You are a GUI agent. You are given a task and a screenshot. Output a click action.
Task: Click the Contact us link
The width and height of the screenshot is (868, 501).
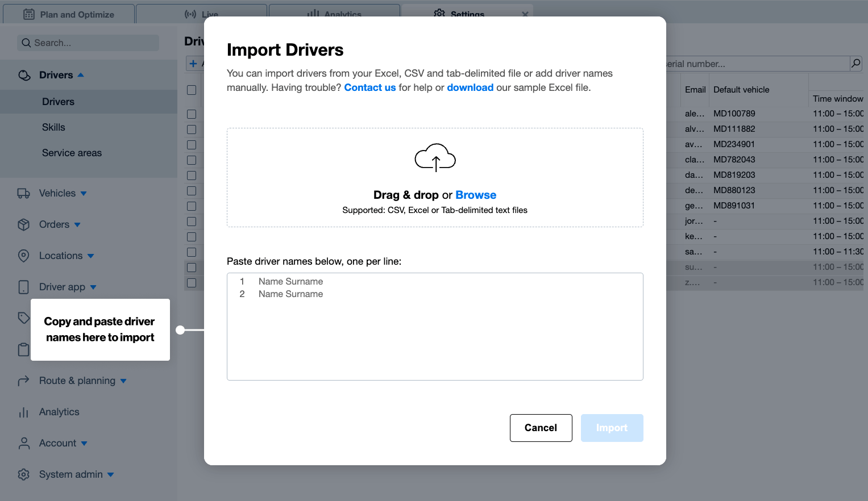(369, 87)
